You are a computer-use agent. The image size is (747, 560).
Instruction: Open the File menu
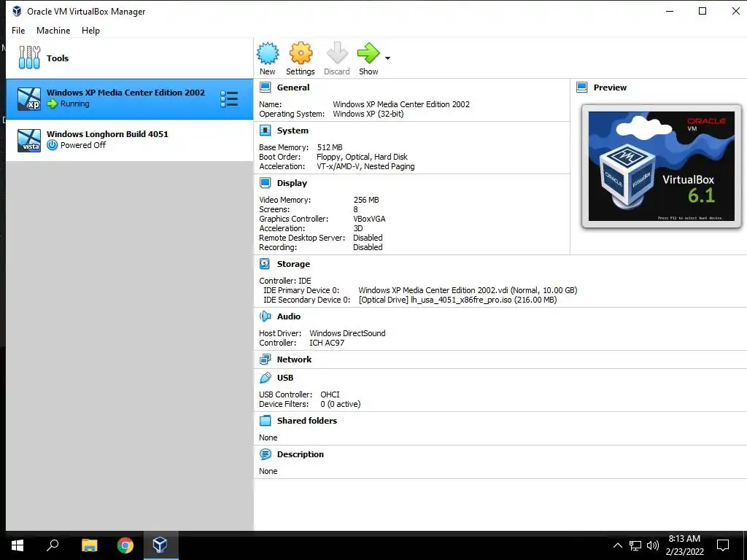point(18,31)
